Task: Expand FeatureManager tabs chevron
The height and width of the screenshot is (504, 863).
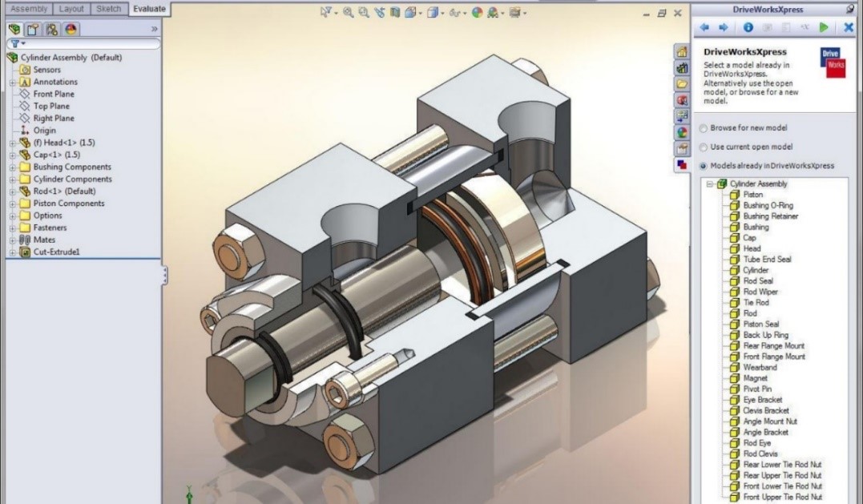Action: [x=154, y=29]
